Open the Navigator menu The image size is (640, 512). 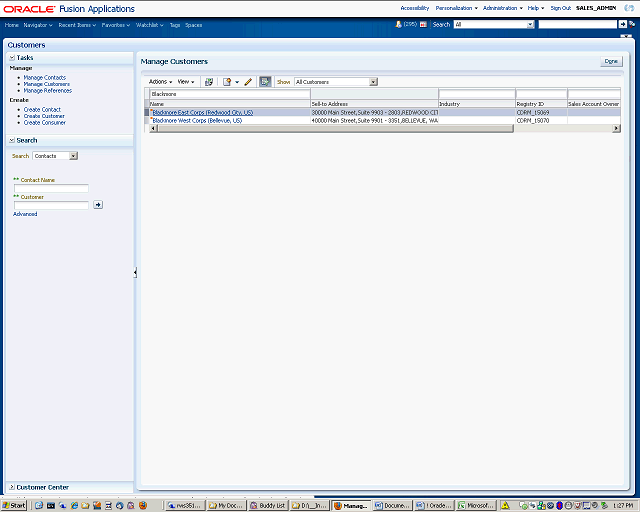coord(38,25)
